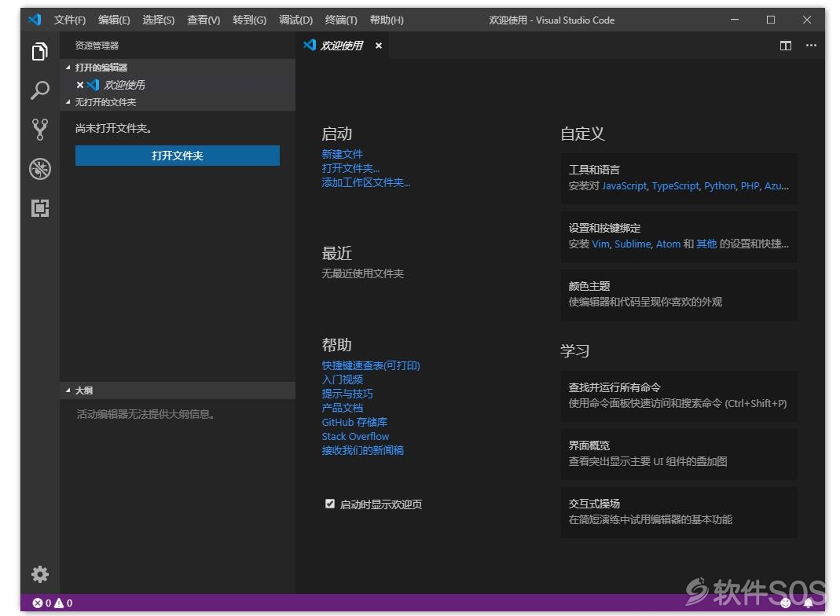Select the 欢迎使用 editor tab
The width and height of the screenshot is (840, 616).
point(341,46)
